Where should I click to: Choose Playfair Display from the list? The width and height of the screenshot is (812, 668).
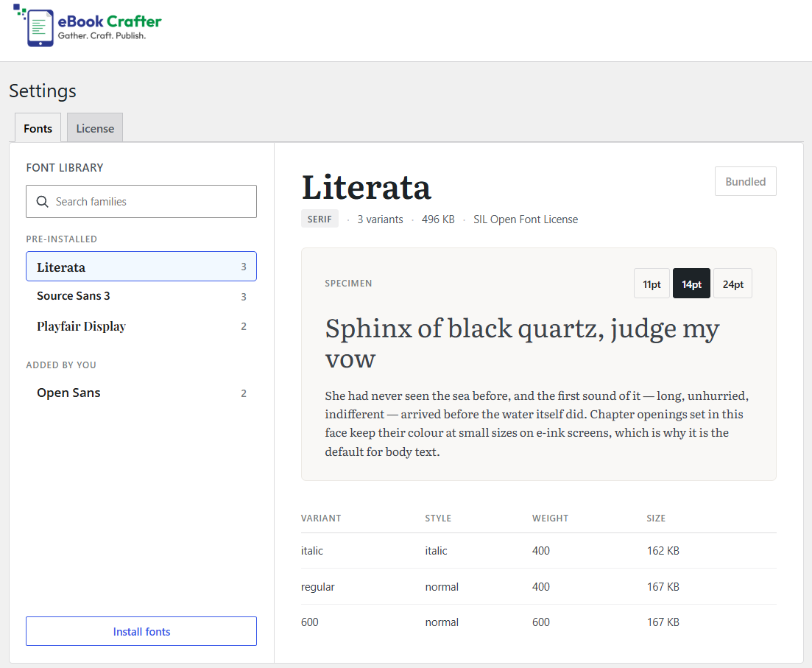[141, 326]
